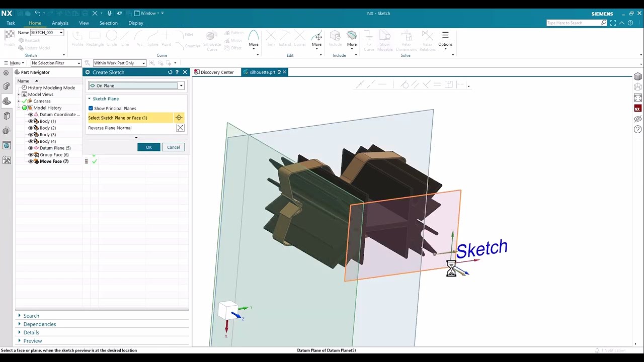Screen dimensions: 644x362
Task: Hide Body (4) via eye icon
Action: pos(30,141)
